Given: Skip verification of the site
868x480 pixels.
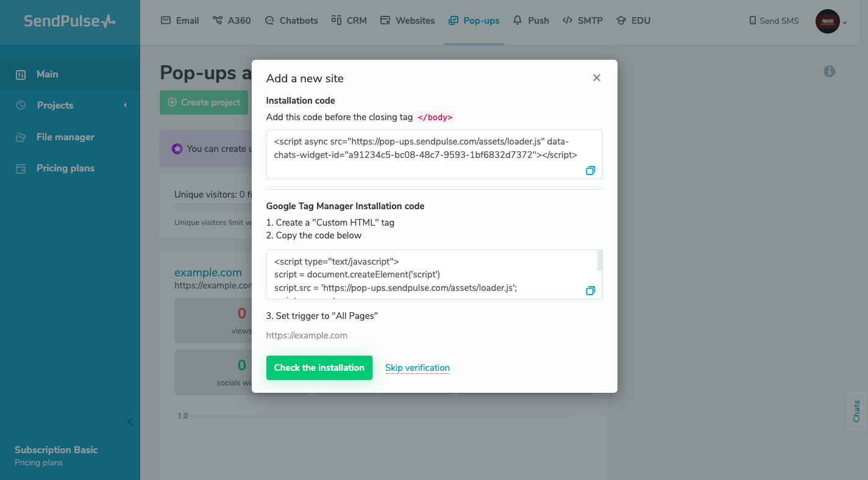Looking at the screenshot, I should pyautogui.click(x=418, y=368).
